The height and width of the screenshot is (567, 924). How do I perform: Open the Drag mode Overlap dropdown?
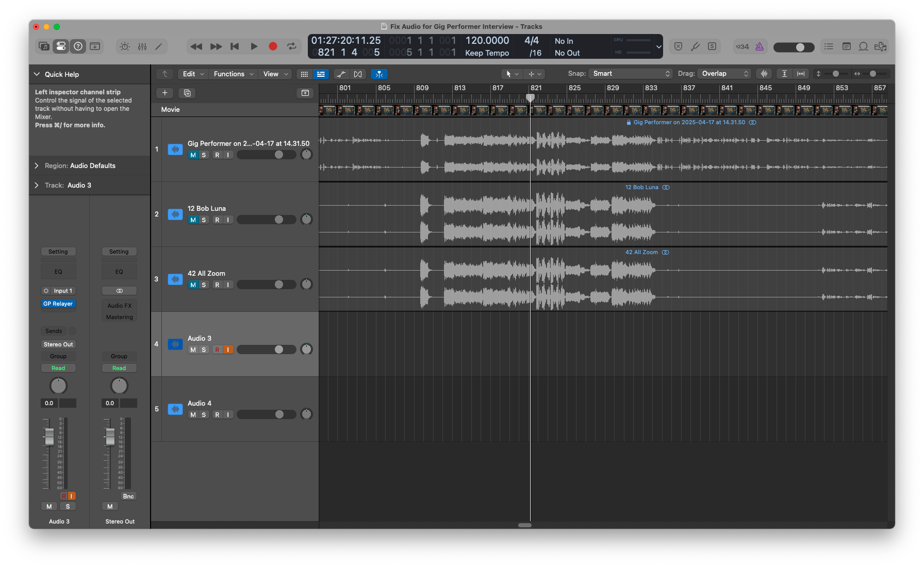(724, 74)
